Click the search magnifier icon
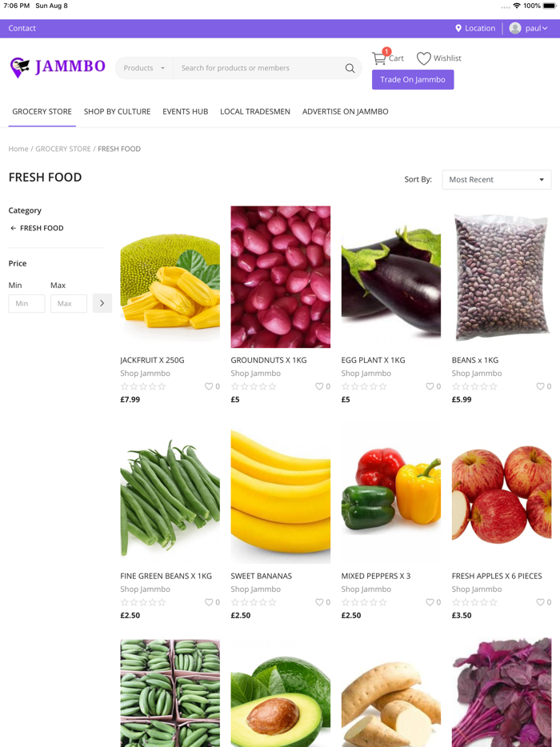This screenshot has width=560, height=747. pos(350,68)
